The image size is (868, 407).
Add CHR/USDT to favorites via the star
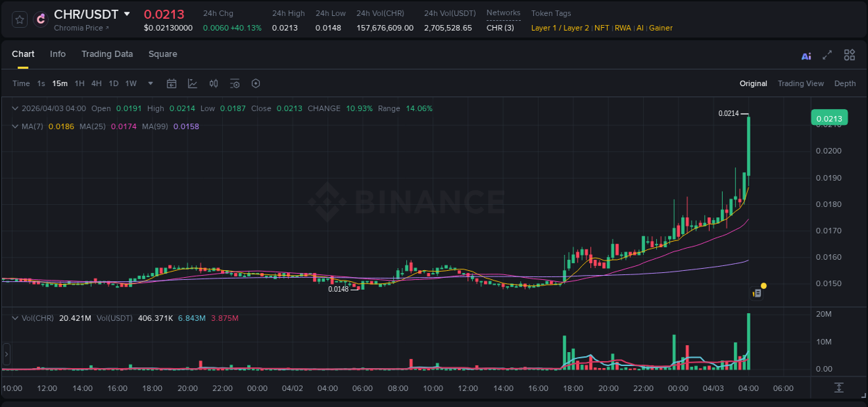point(19,19)
